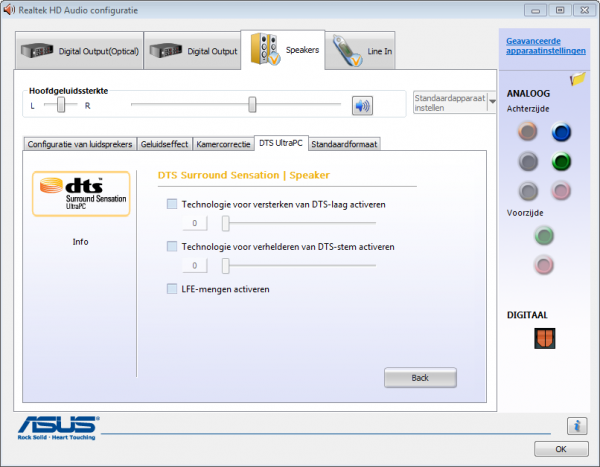Enable DTS-stem verhelderen technology checkbox

click(173, 246)
